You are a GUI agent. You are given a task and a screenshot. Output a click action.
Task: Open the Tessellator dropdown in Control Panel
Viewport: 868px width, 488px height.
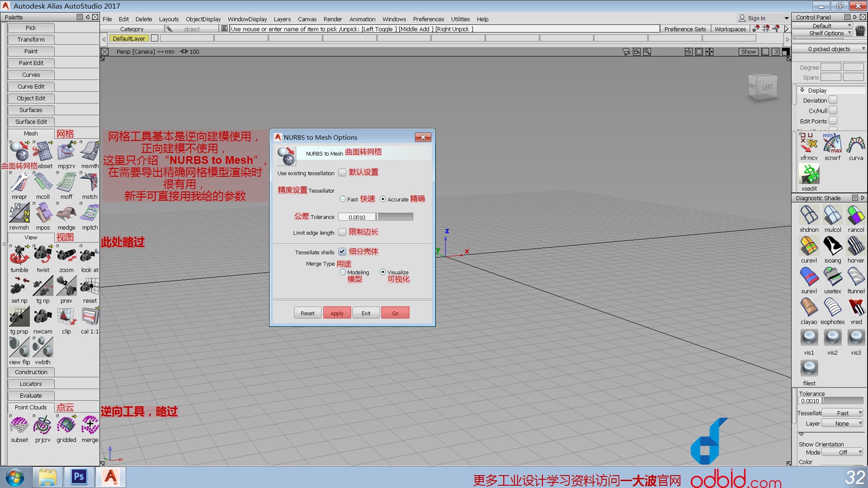[842, 413]
